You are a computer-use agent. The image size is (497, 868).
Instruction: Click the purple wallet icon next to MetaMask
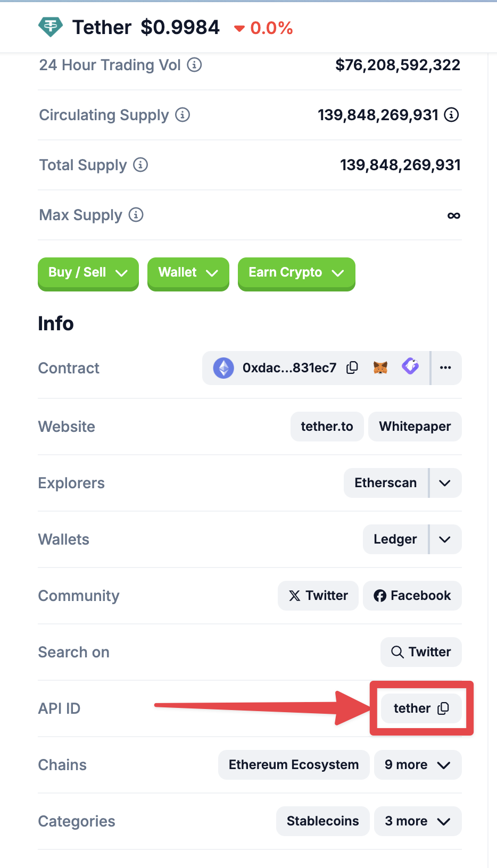coord(410,367)
